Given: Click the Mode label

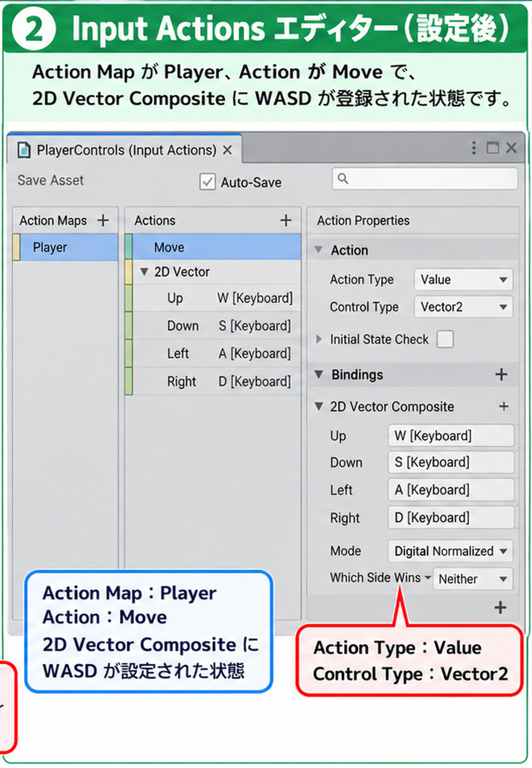Looking at the screenshot, I should point(345,551).
